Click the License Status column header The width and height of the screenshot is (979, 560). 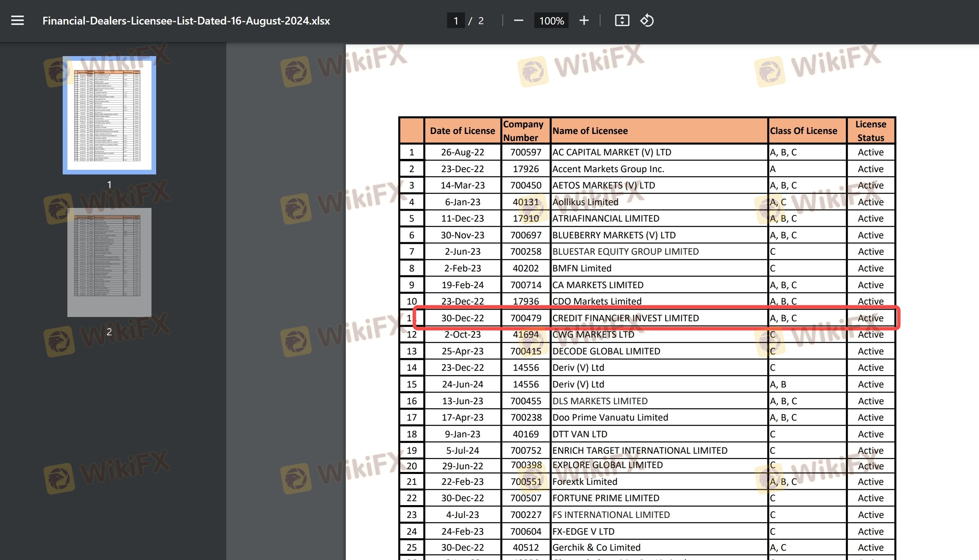click(x=871, y=131)
